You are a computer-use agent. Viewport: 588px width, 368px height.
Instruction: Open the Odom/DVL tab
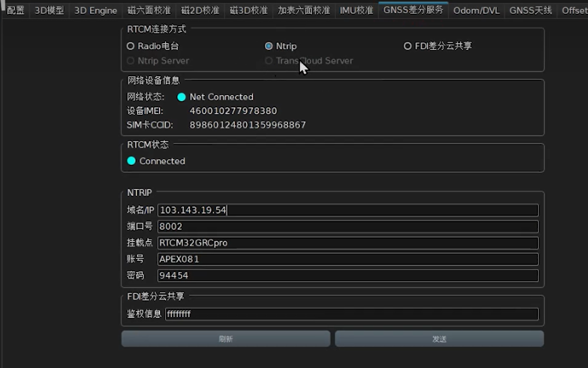(476, 10)
